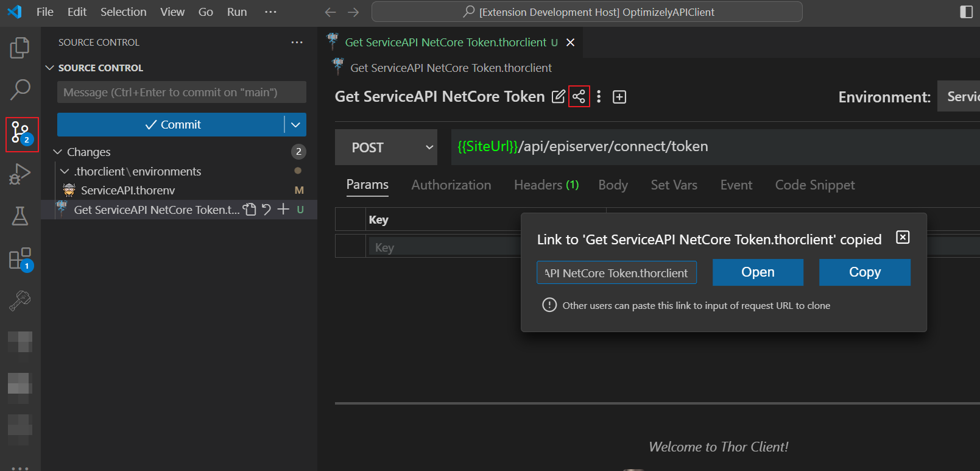This screenshot has height=471, width=980.
Task: Switch to the Authorization tab
Action: [451, 185]
